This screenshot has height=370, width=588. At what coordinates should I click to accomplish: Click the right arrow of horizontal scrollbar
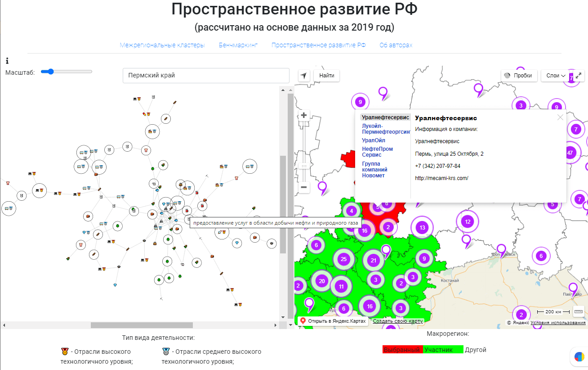pyautogui.click(x=276, y=325)
